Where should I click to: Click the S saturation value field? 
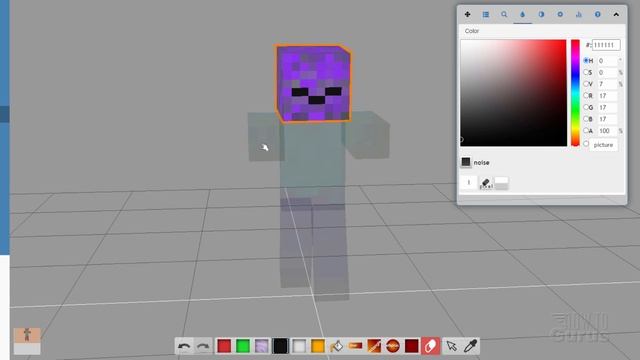[x=607, y=72]
